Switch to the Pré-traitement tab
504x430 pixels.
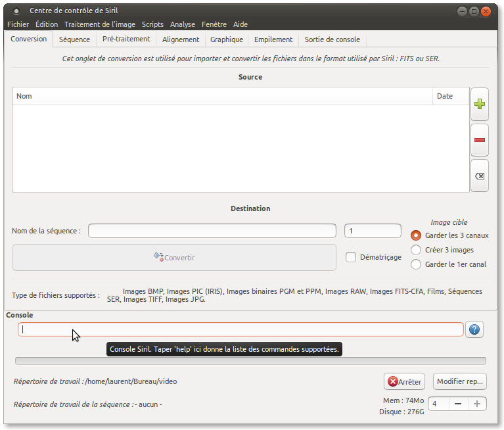click(126, 39)
